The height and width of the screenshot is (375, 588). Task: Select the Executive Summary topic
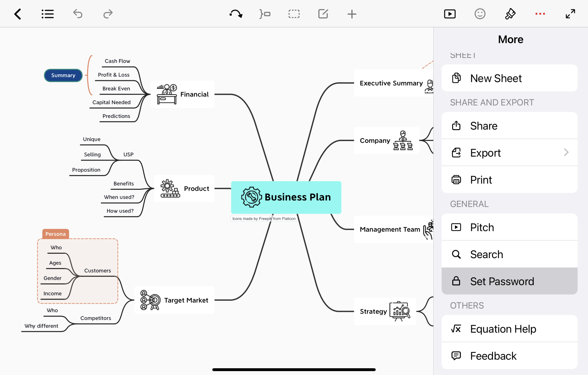[394, 83]
